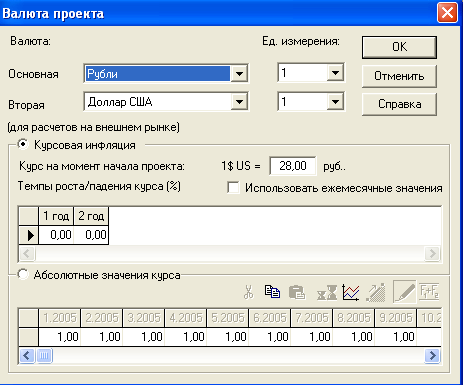Click right arrow of monthly table scrollbar
Image resolution: width=463 pixels, height=385 pixels.
coord(432,355)
